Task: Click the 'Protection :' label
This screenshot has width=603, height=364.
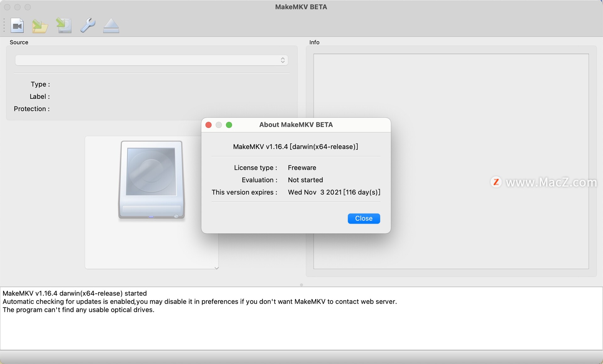Action: click(32, 109)
